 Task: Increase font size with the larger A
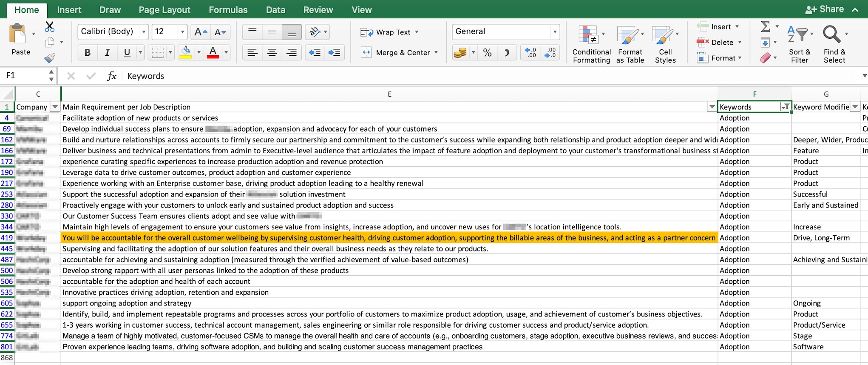pyautogui.click(x=201, y=32)
